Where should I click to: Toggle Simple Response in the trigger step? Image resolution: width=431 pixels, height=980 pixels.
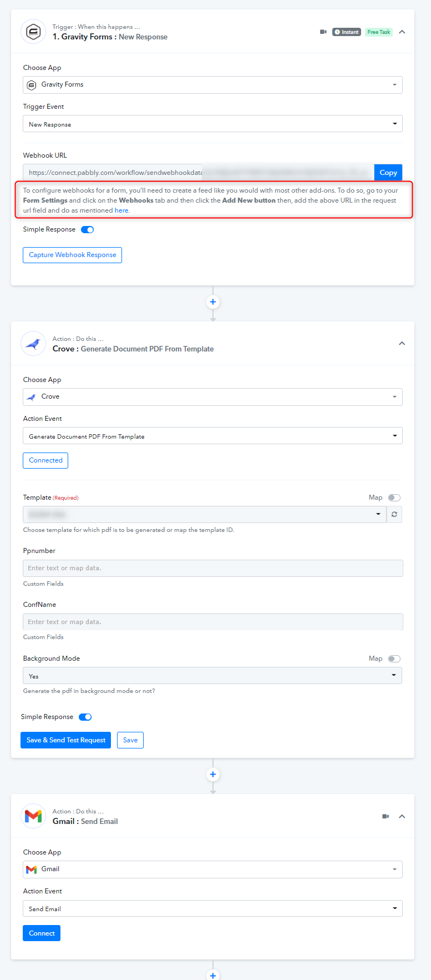coord(88,229)
